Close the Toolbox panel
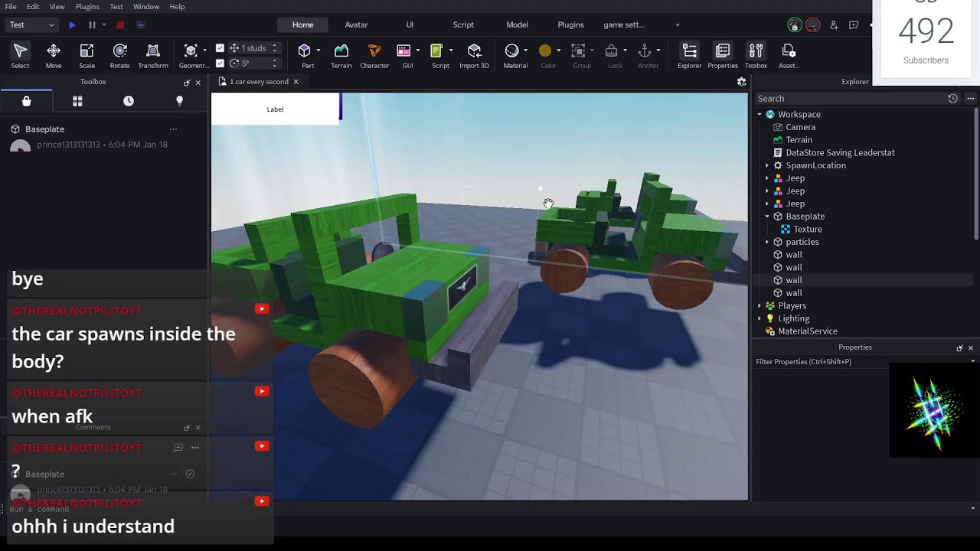The image size is (980, 551). (198, 83)
